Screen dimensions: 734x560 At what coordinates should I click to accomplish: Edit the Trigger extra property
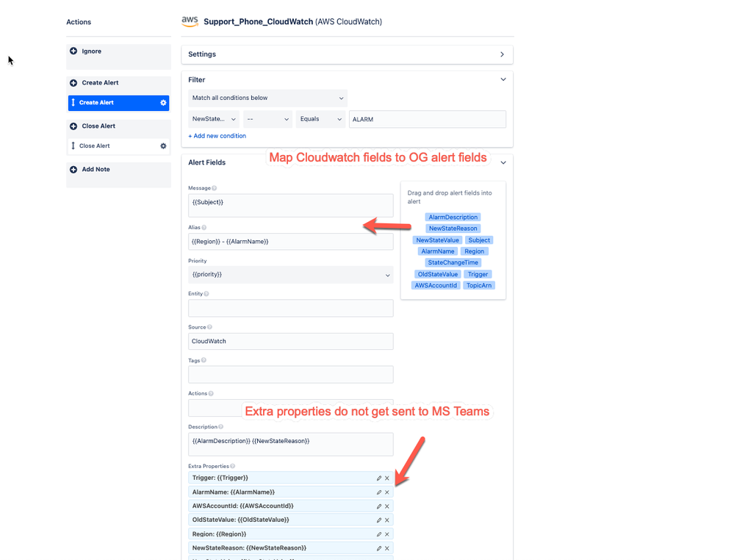point(379,478)
